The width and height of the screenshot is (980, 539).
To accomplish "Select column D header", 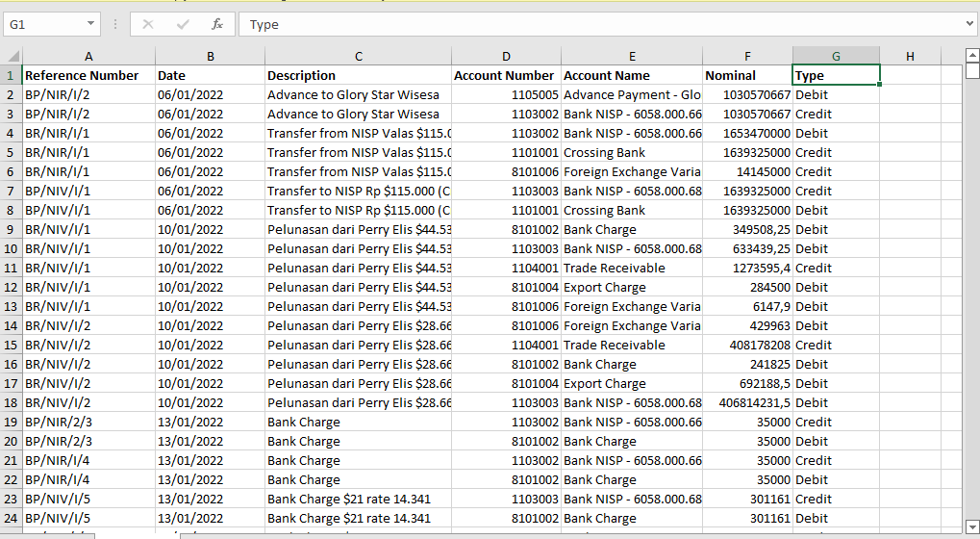I will [x=506, y=56].
